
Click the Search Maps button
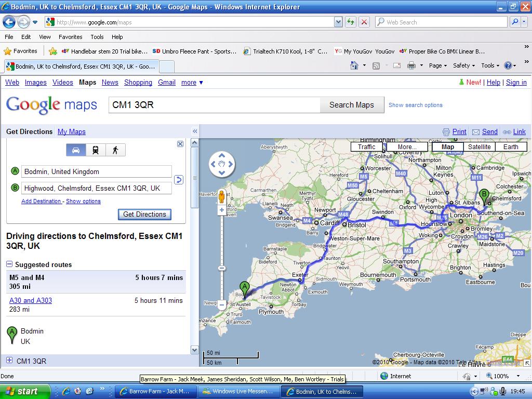[352, 105]
